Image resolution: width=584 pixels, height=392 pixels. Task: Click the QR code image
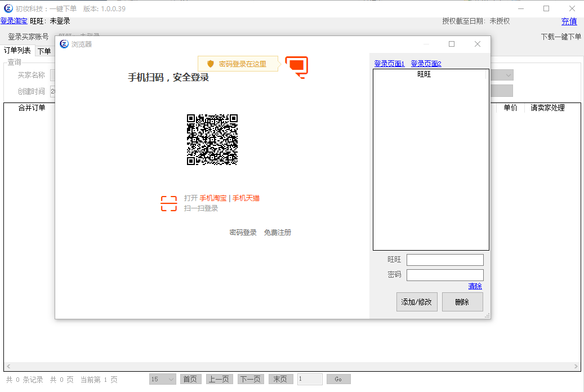[212, 140]
